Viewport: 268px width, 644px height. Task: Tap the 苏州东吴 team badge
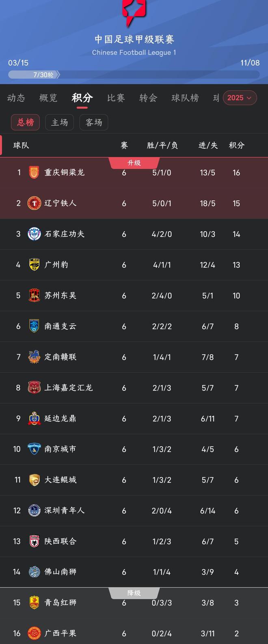[34, 295]
